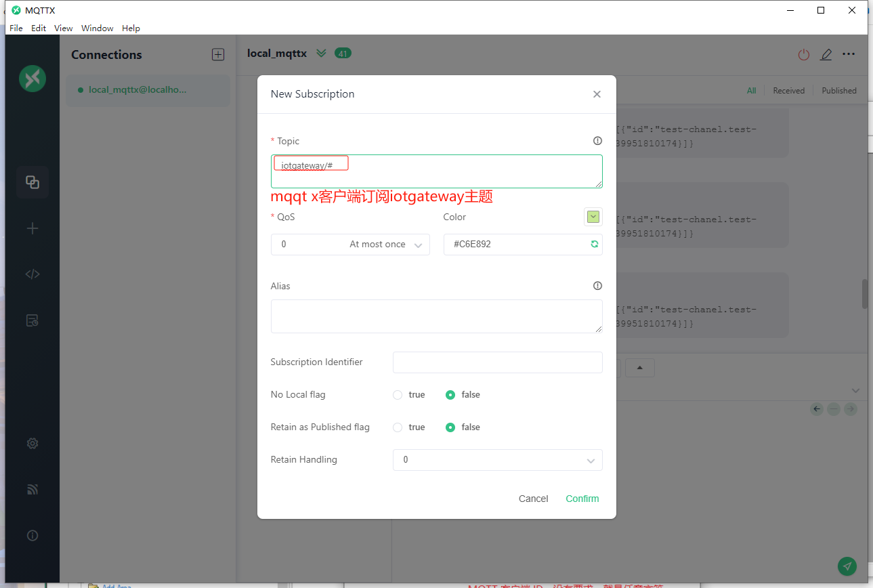Switch to the Received messages tab
The height and width of the screenshot is (588, 873).
click(789, 91)
